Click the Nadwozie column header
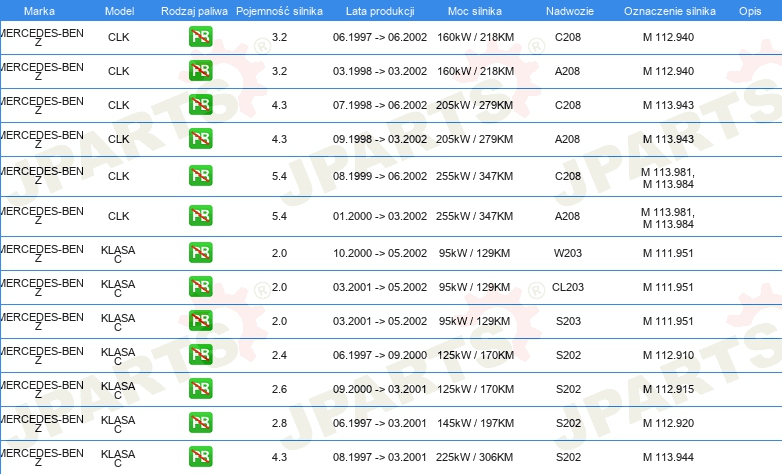 (570, 11)
